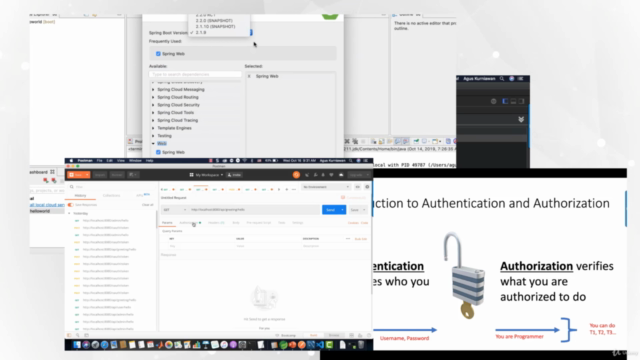Screen dimensions: 640x360
Task: Toggle the sidebar icon in Postman status bar
Action: click(x=69, y=336)
